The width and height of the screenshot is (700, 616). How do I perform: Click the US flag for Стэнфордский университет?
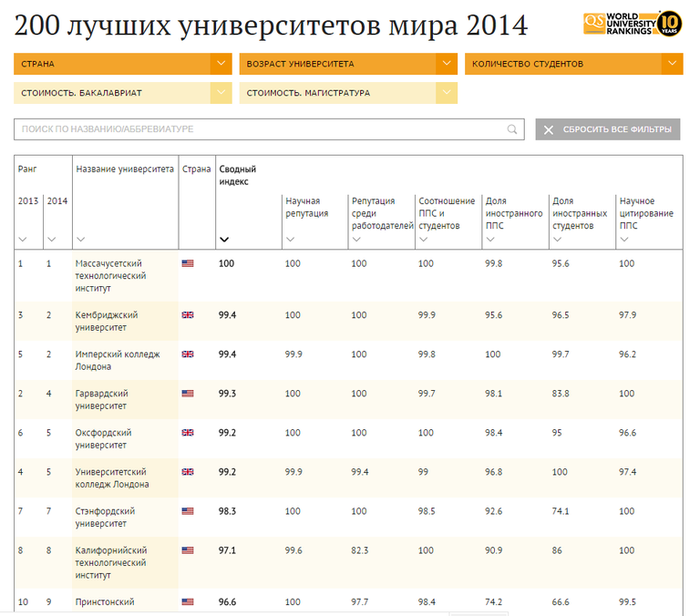point(188,511)
